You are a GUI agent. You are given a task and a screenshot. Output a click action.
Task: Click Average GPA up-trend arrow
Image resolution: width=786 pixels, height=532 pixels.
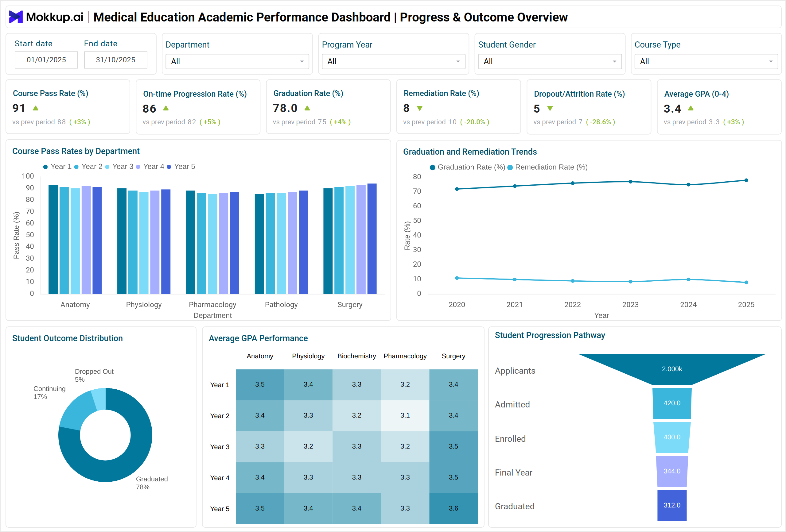pos(691,108)
